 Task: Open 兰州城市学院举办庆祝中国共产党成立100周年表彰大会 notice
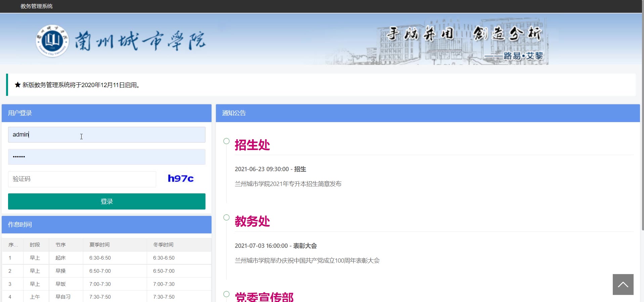pos(307,261)
